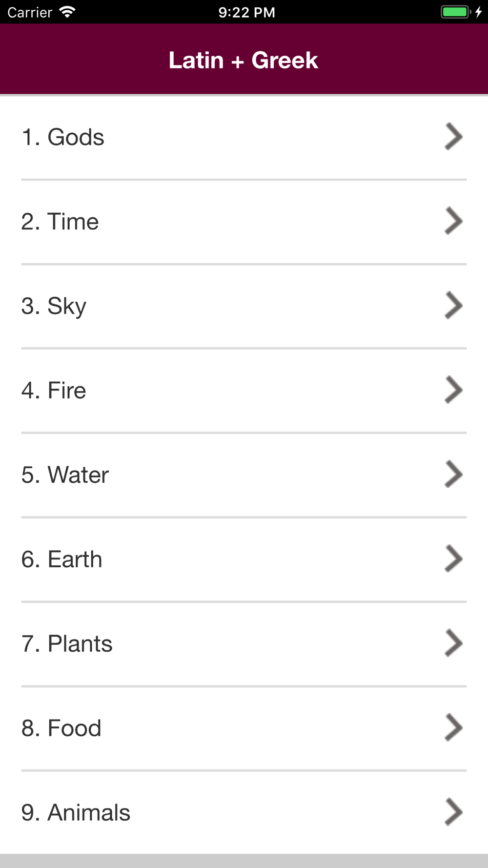Tap the chevron arrow beside Sky
This screenshot has height=868, width=488.
point(453,306)
